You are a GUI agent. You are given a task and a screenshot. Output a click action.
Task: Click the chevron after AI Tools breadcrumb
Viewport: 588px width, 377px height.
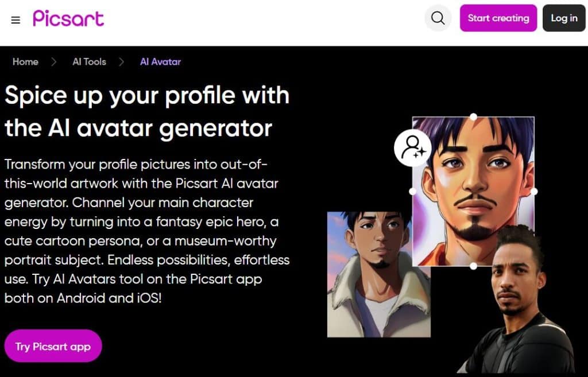click(122, 62)
